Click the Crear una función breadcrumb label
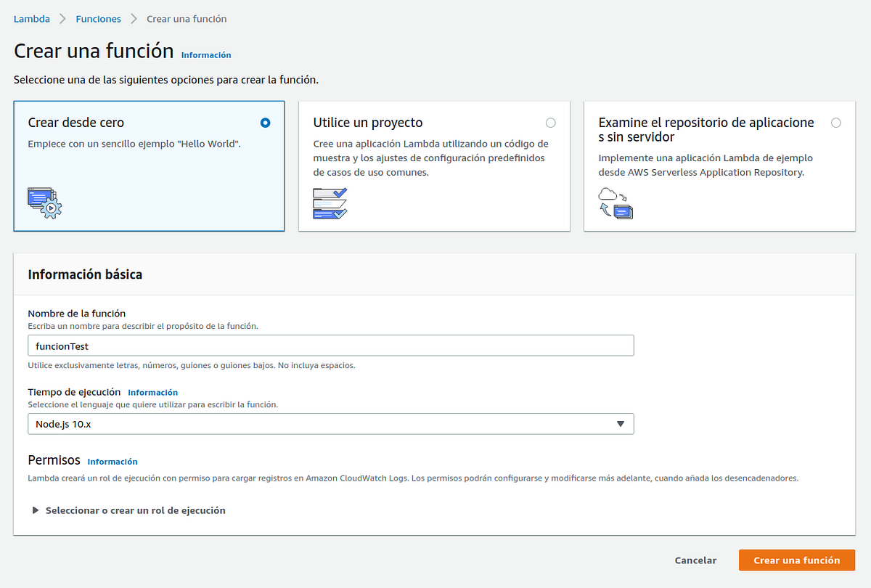The image size is (871, 588). tap(186, 18)
